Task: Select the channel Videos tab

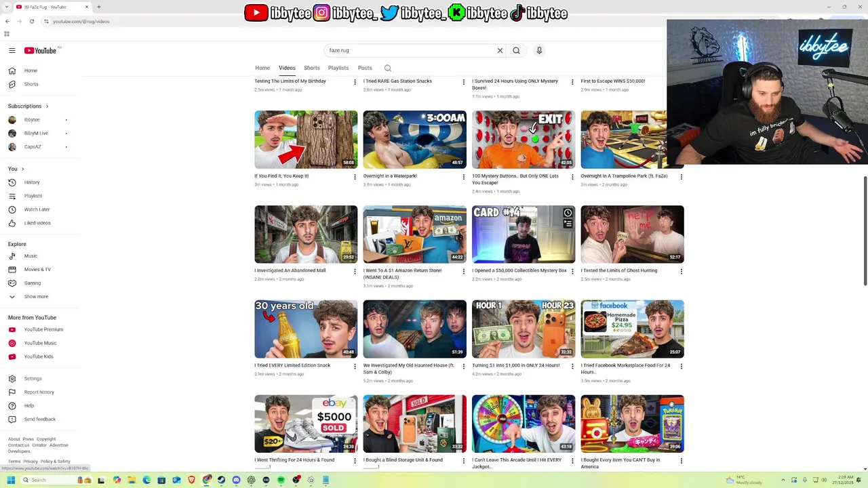Action: [x=287, y=68]
